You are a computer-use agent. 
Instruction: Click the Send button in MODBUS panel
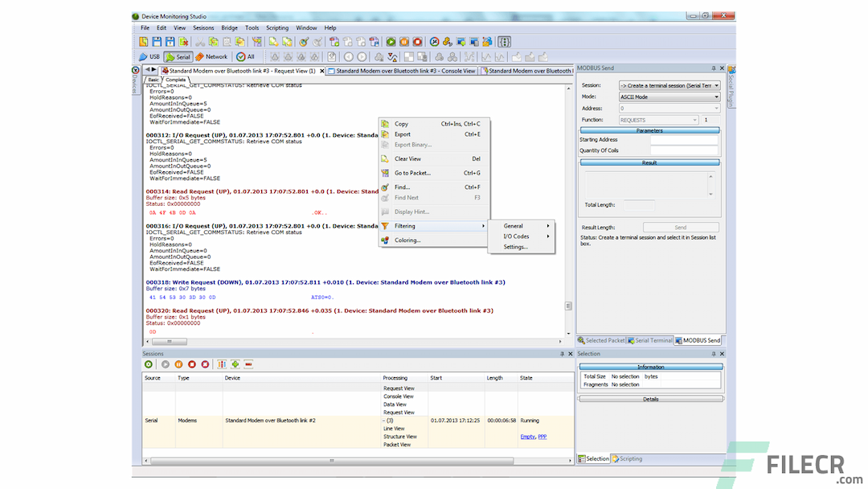[x=680, y=226]
